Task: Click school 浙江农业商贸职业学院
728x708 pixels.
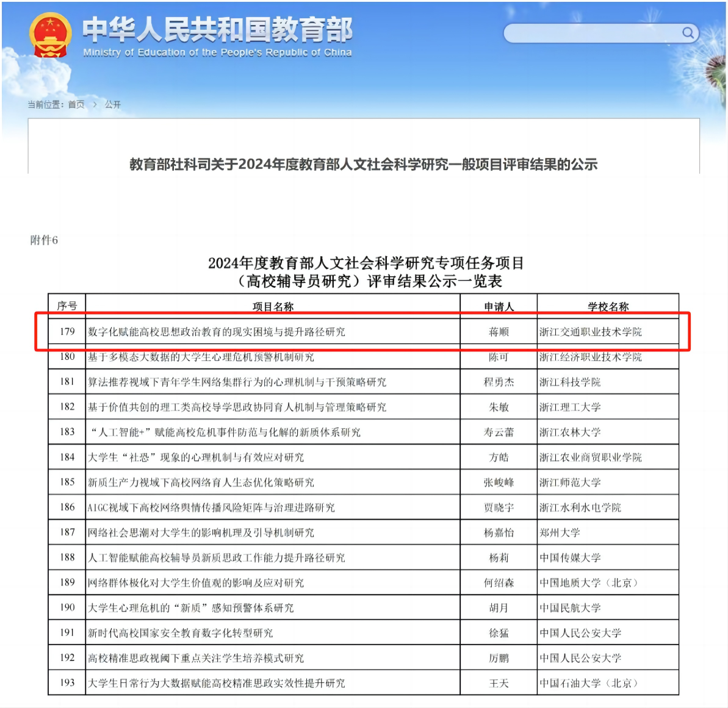Action: coord(591,457)
